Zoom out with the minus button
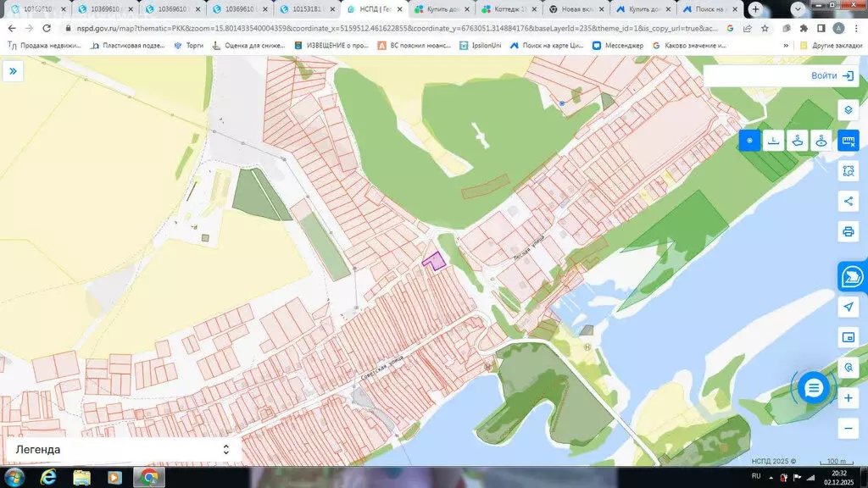 848,428
